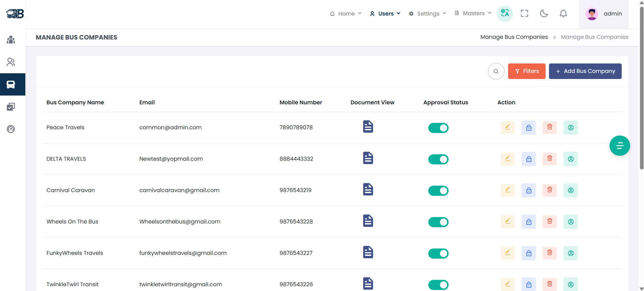Open the dashboard gauge sidebar icon
This screenshot has height=291, width=644.
[11, 129]
